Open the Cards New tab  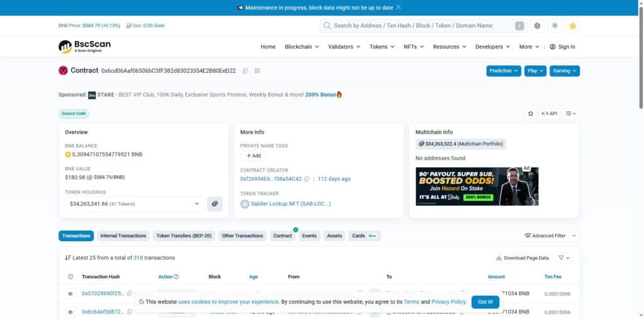pos(364,235)
